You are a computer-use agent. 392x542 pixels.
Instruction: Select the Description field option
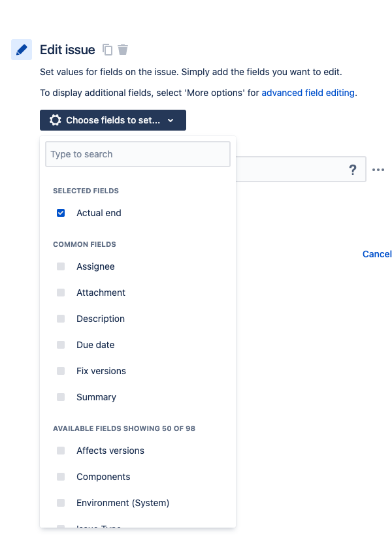tap(101, 319)
